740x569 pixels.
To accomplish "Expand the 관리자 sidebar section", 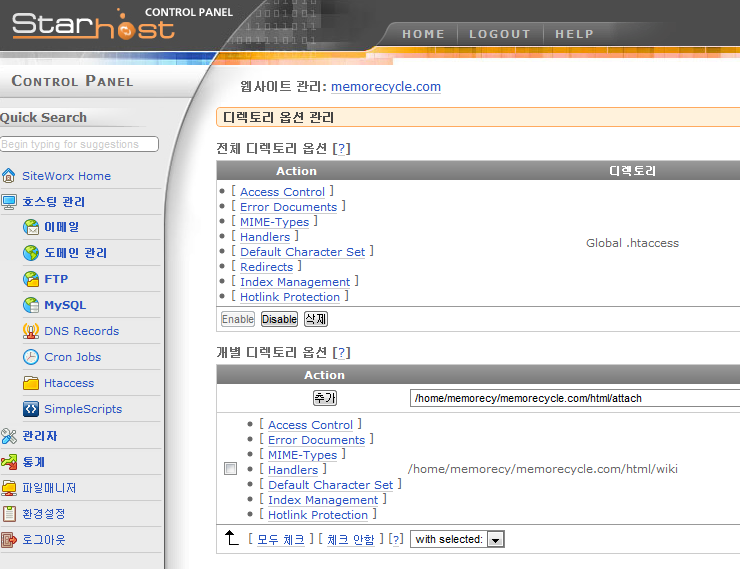I will [39, 436].
